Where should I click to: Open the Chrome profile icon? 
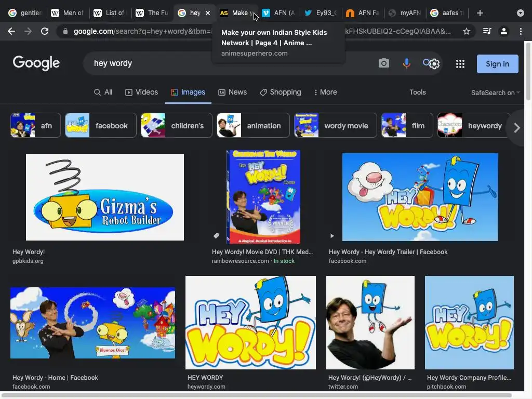(504, 31)
